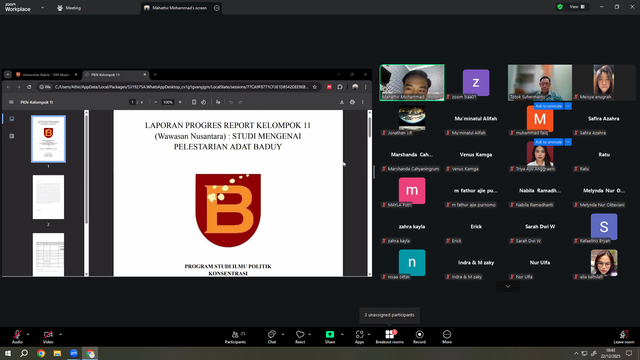Zoom out the PDF with minus
Image resolution: width=640 pixels, height=360 pixels.
click(156, 102)
